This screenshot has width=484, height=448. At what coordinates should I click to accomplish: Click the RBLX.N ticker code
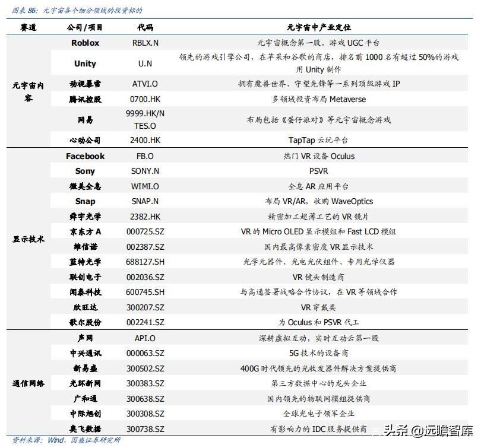coord(145,43)
